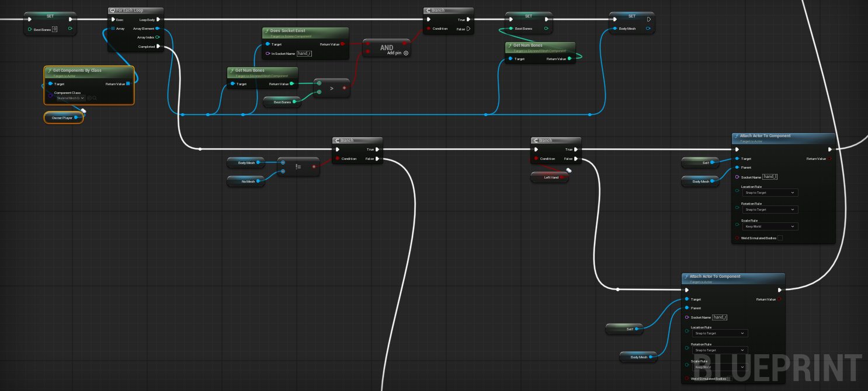This screenshot has width=868, height=391.
Task: Click Target pin of the hand_l Attach node
Action: coord(737,159)
